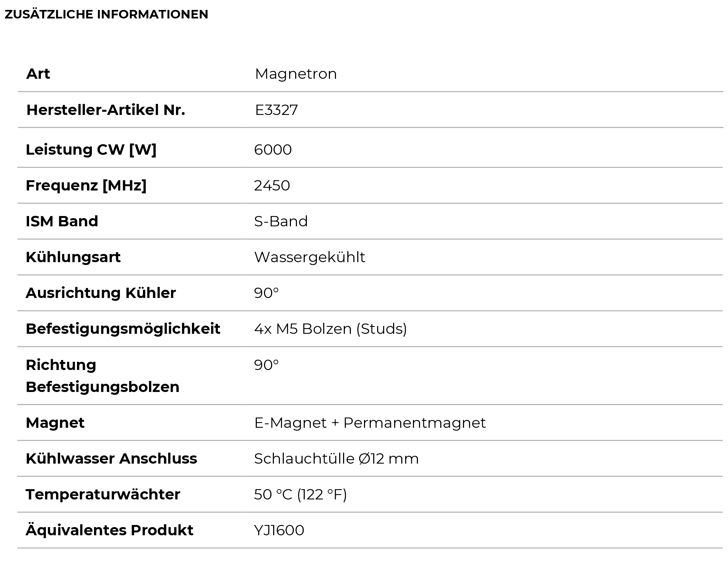The width and height of the screenshot is (728, 564).
Task: Click the 'Art' row label
Action: 38,74
